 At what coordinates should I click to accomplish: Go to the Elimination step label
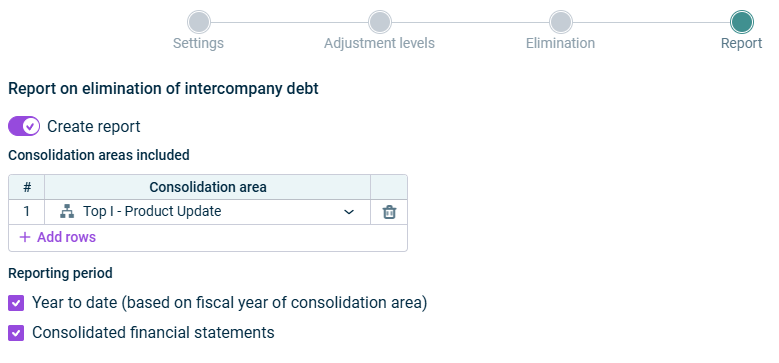point(560,43)
